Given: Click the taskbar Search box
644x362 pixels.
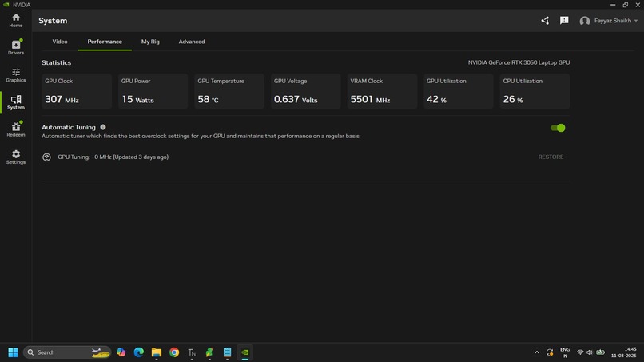Looking at the screenshot, I should pos(67,352).
